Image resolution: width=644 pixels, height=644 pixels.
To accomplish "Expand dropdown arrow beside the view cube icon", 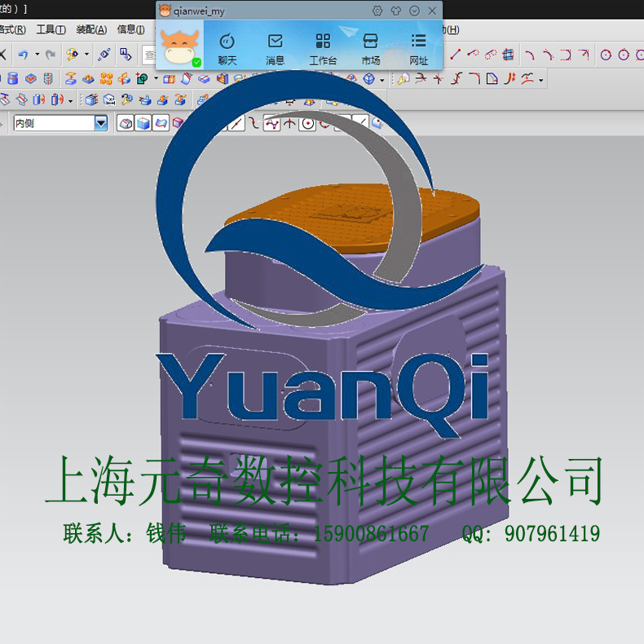I will click(382, 80).
